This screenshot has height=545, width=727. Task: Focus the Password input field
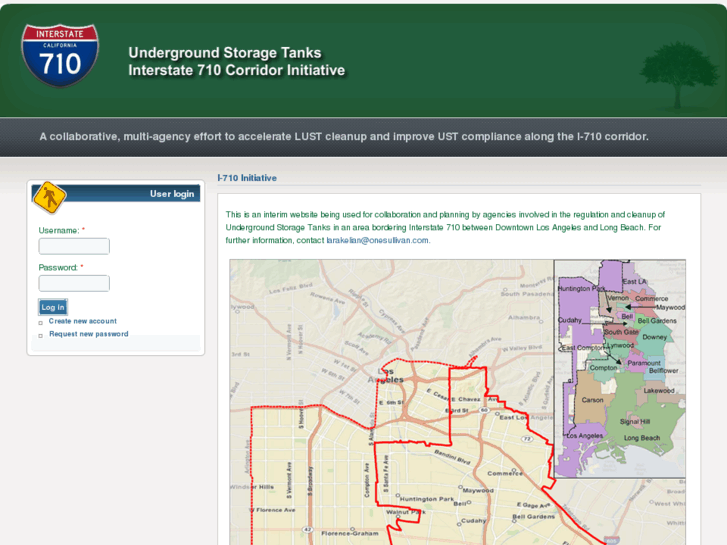coord(74,283)
